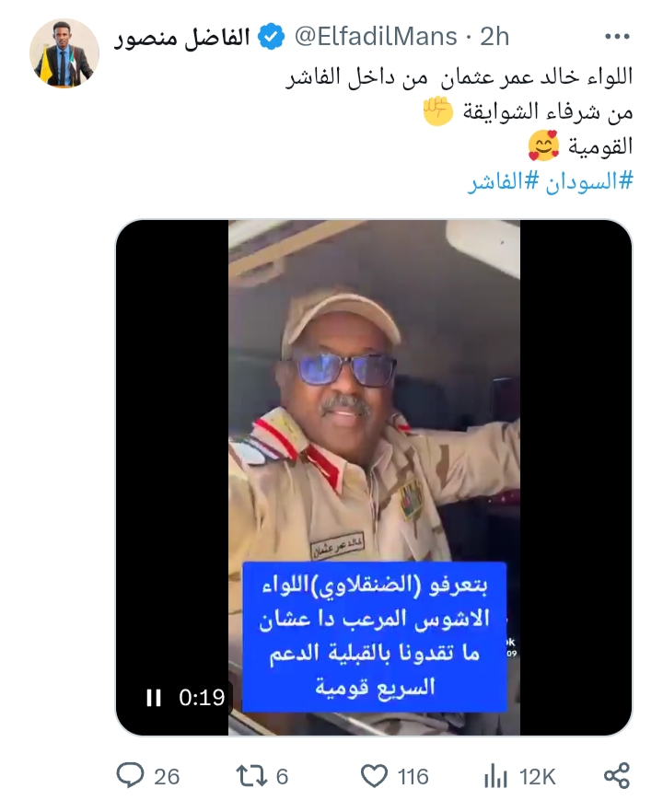Click the reply speech bubble icon

point(130,776)
